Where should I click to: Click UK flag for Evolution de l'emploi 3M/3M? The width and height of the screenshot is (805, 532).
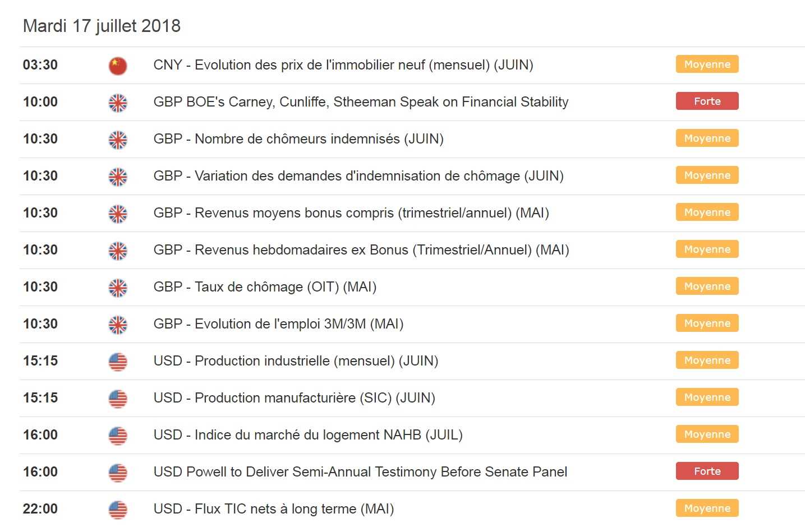tap(118, 325)
